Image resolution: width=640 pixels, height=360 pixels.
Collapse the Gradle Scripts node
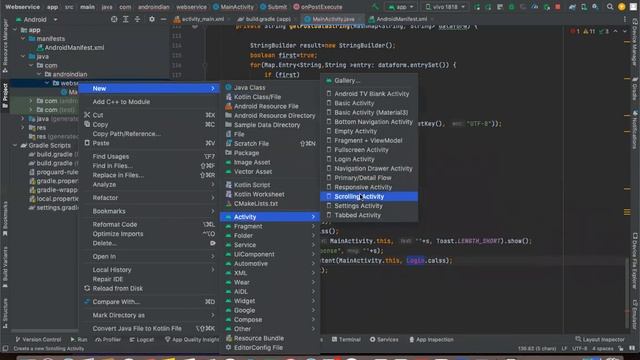pos(15,145)
